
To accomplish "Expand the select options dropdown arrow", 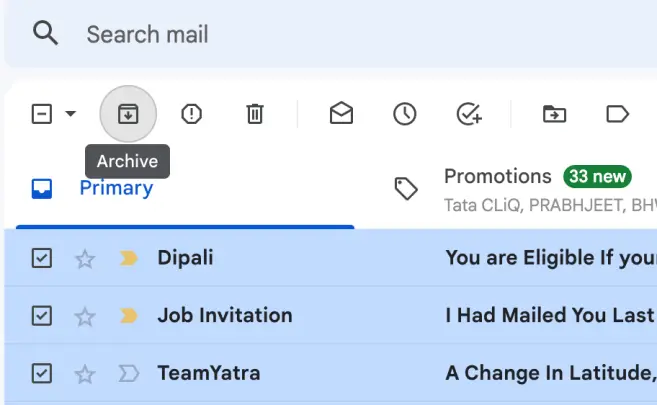I will coord(71,114).
